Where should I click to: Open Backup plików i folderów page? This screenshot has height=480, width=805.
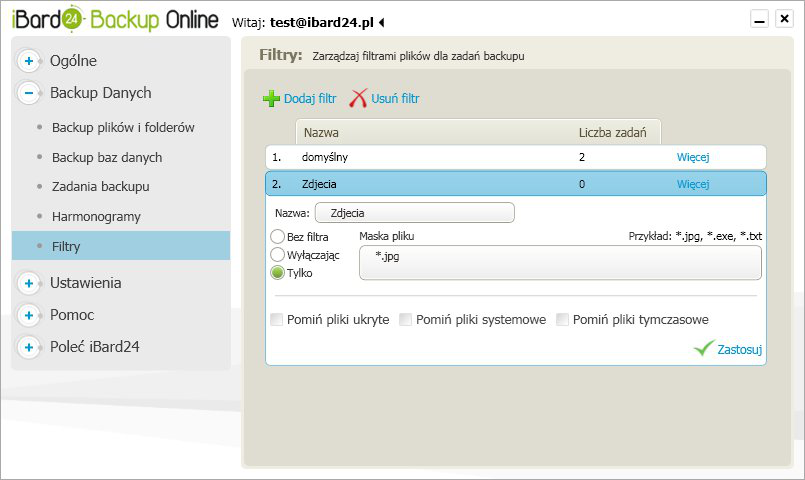click(x=123, y=127)
